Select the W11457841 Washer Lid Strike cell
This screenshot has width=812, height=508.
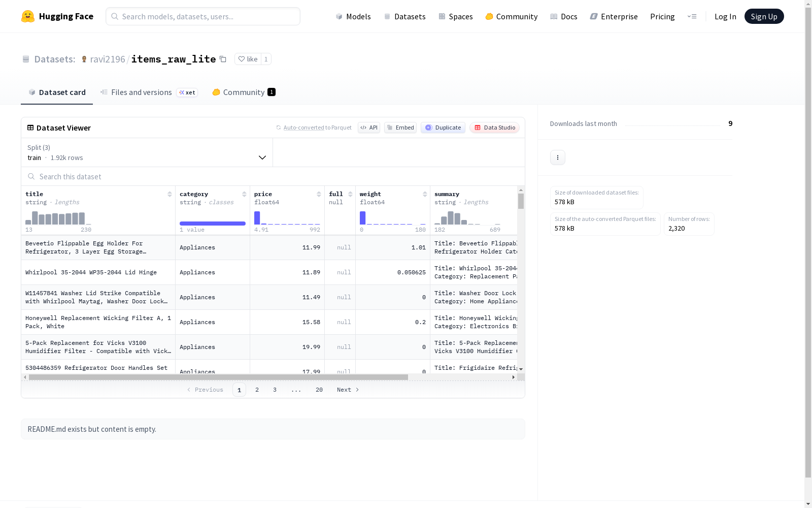[x=98, y=297]
